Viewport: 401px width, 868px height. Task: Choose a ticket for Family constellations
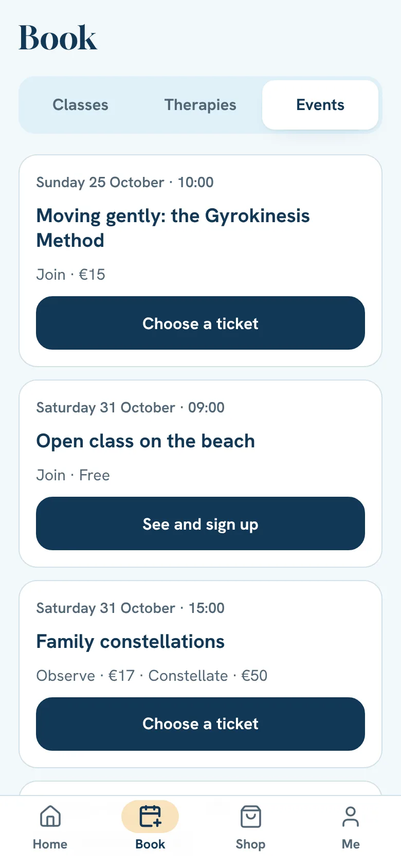coord(200,724)
